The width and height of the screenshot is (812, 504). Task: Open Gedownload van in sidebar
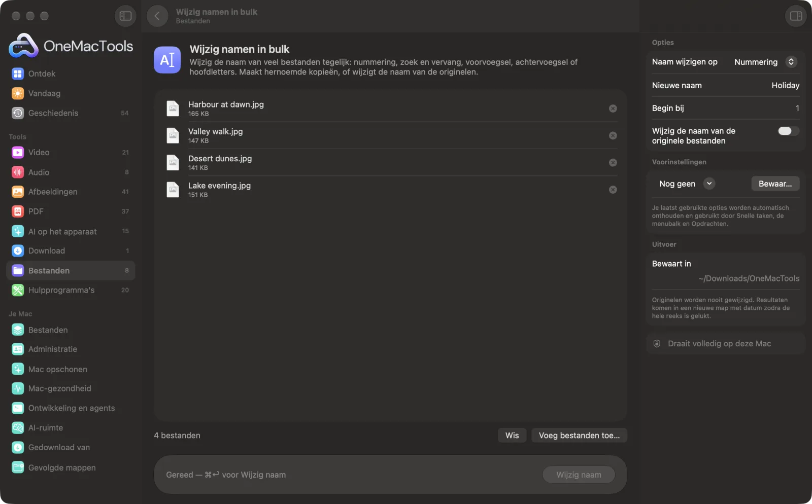[71, 448]
